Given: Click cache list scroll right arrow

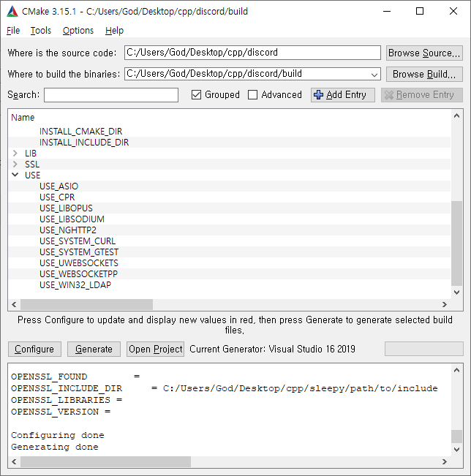Looking at the screenshot, I should [445, 304].
